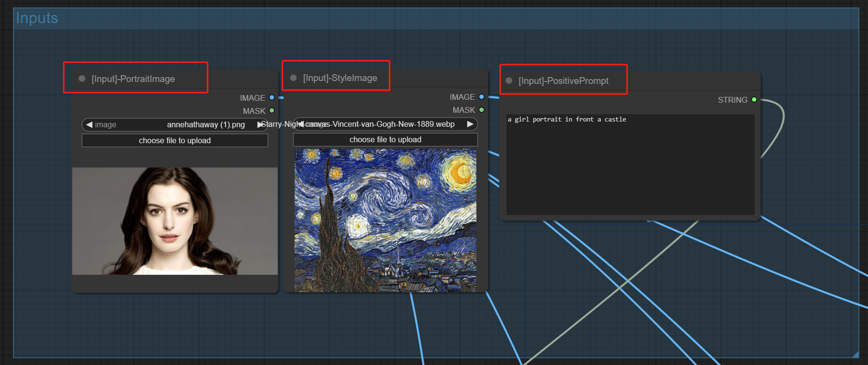Select the [Input]-PositivePrompt node title
This screenshot has width=868, height=365.
pos(563,81)
